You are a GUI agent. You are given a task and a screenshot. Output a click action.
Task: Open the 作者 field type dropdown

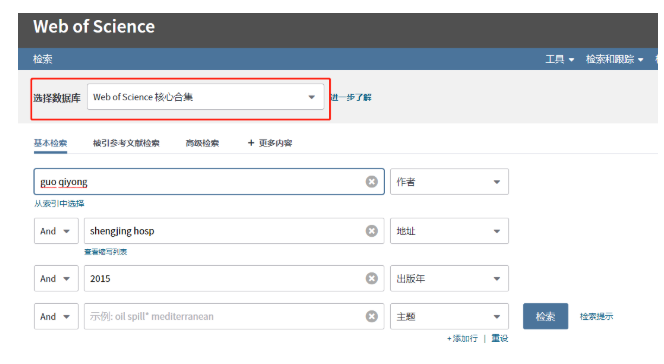449,182
